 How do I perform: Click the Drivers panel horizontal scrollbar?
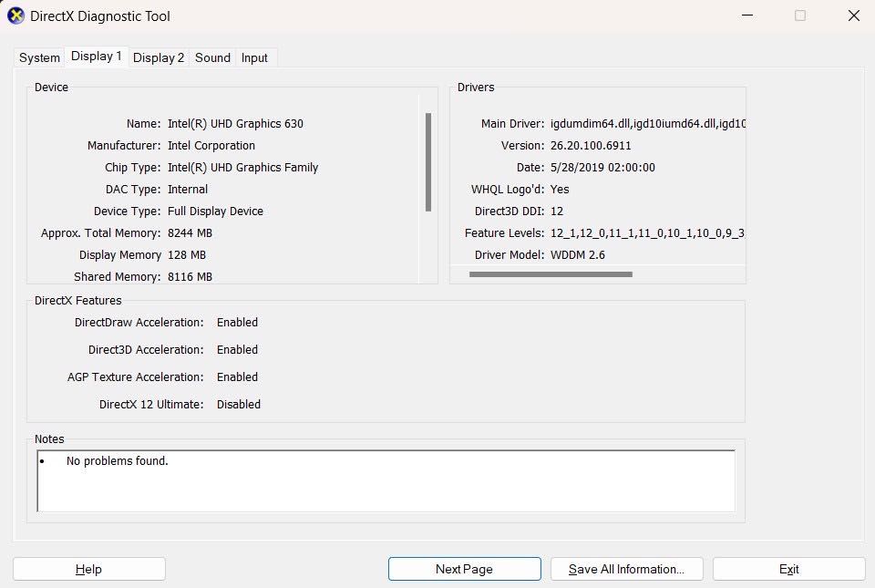click(x=551, y=273)
